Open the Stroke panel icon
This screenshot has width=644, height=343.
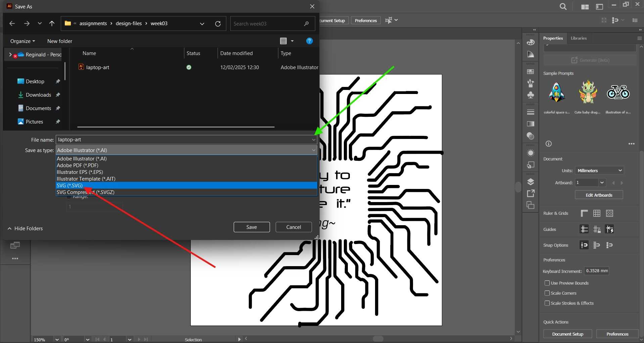tap(531, 112)
